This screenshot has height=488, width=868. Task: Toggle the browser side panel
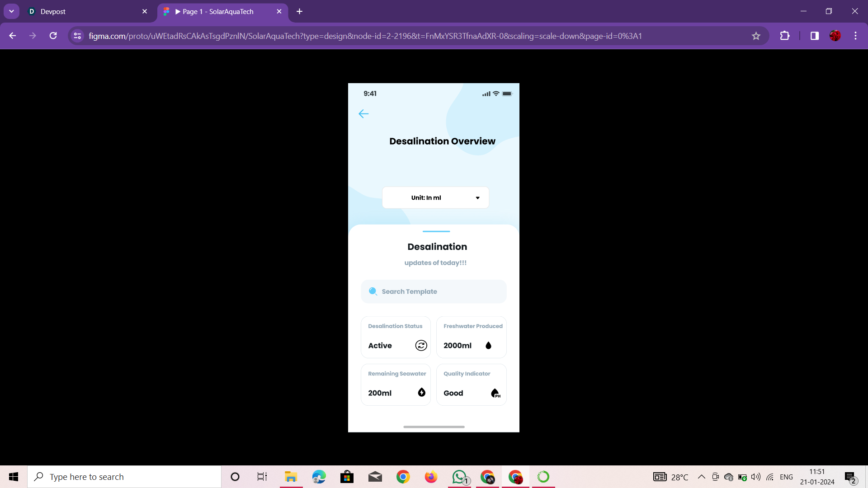(814, 36)
